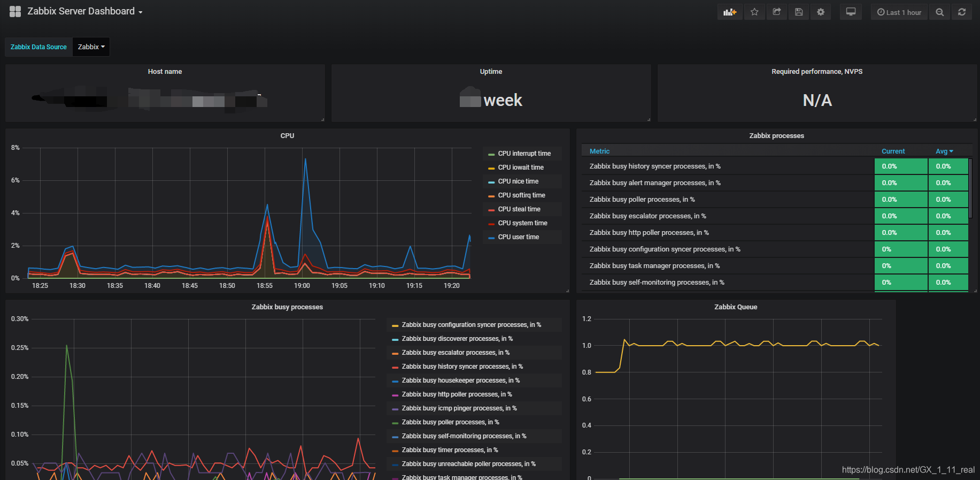Expand the Zabbix data source dropdown

(x=91, y=47)
